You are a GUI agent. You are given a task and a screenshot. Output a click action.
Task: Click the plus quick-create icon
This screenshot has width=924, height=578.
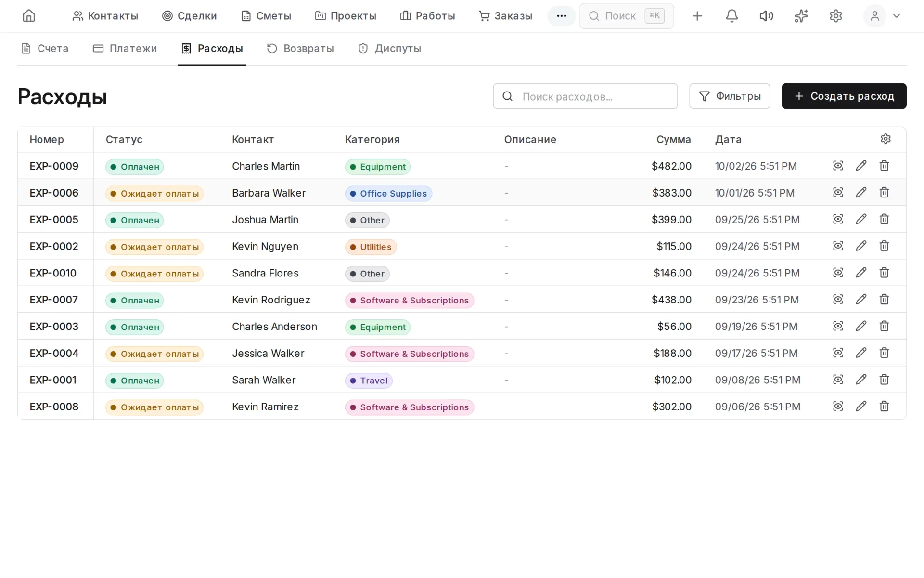(x=697, y=16)
